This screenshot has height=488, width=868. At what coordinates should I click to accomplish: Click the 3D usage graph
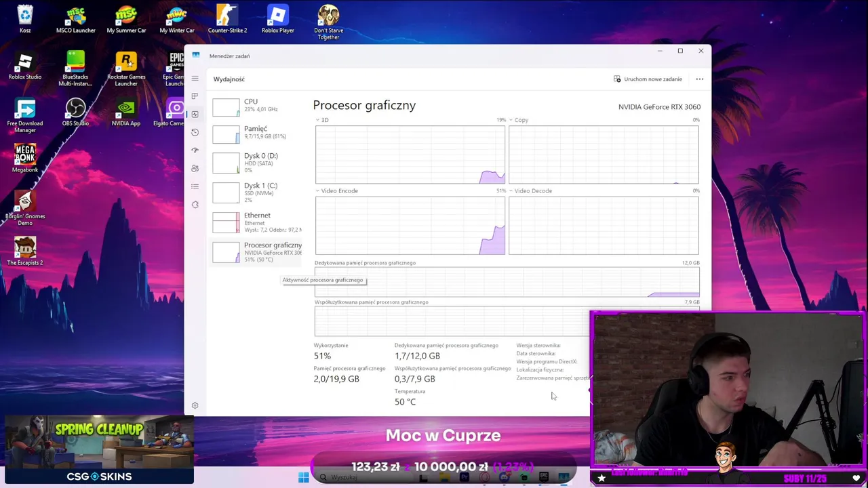tap(410, 155)
